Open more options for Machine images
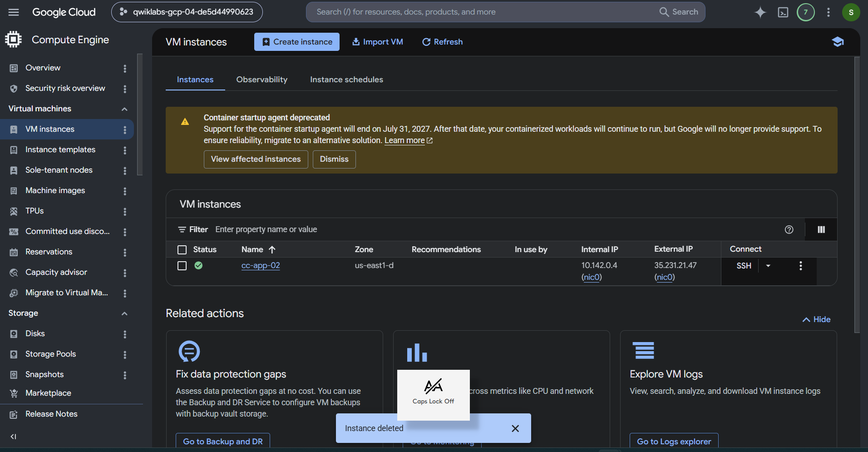 coord(125,191)
